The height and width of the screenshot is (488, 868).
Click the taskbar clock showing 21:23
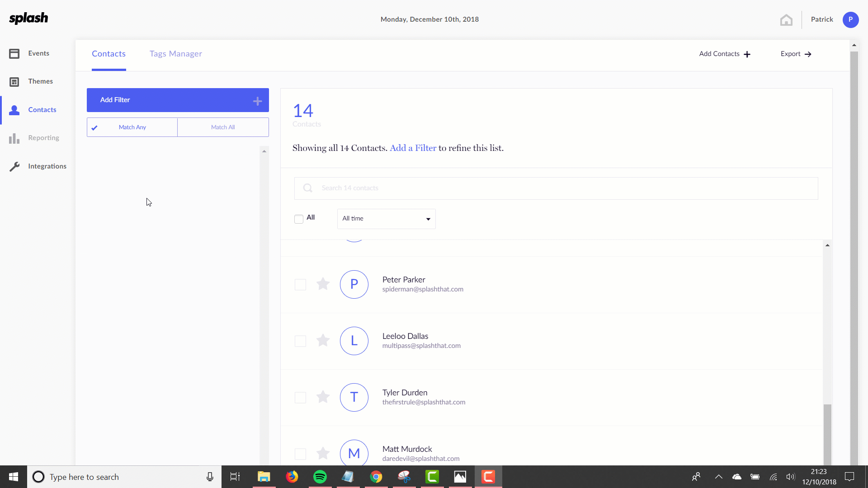pos(819,472)
